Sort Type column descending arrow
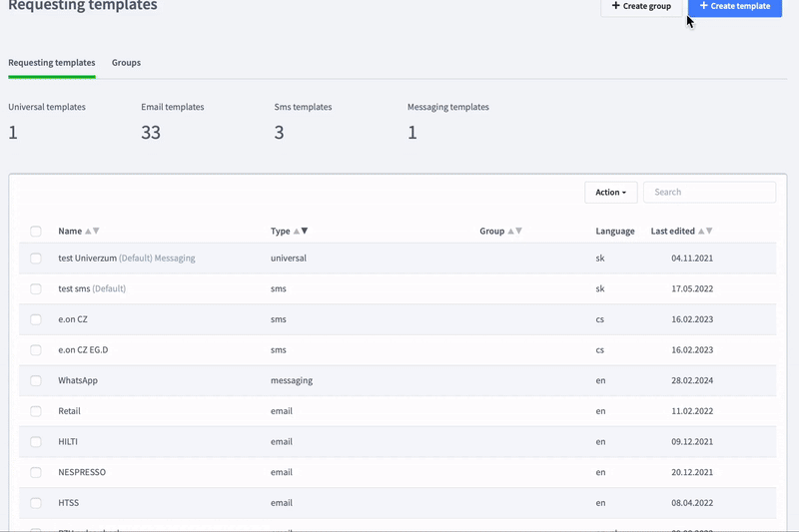Image resolution: width=799 pixels, height=532 pixels. point(305,232)
